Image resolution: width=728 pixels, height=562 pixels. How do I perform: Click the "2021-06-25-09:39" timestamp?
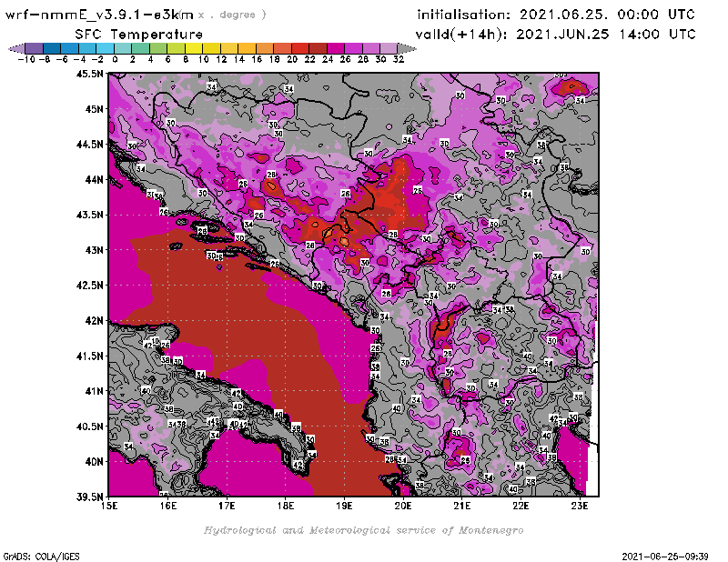click(665, 557)
